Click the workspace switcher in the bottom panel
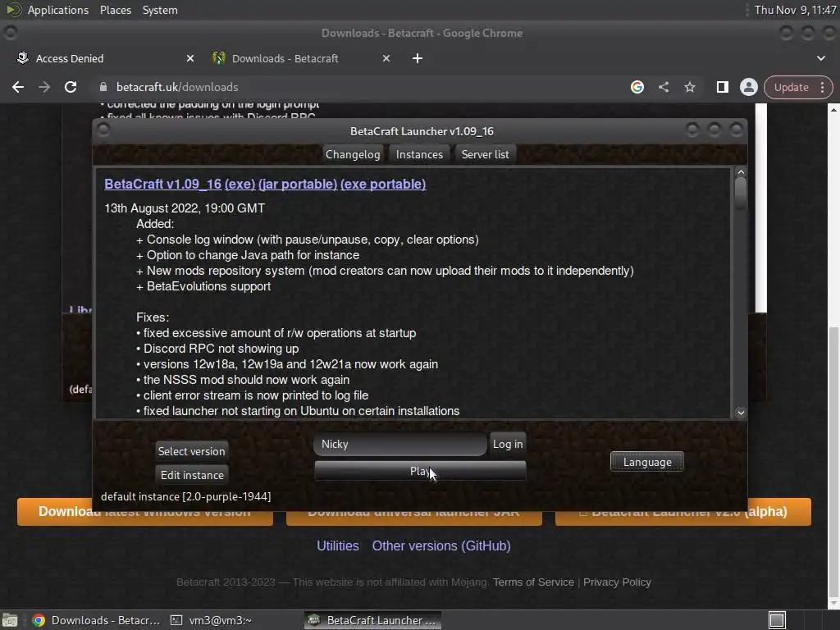840x630 pixels. point(777,620)
